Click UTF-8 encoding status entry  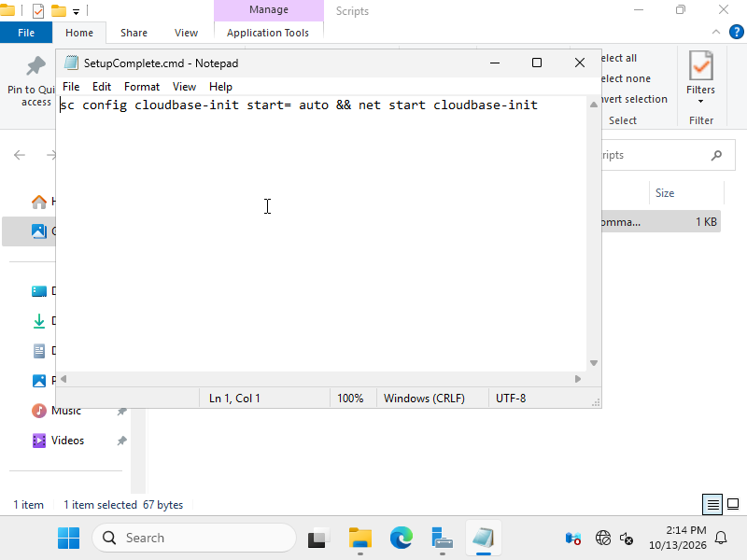[x=511, y=399]
